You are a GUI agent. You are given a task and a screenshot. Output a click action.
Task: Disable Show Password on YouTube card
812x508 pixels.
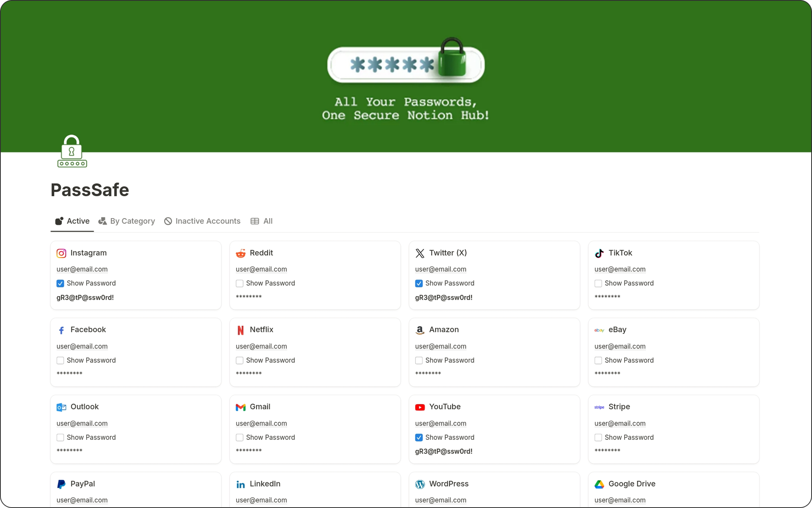[x=419, y=437]
